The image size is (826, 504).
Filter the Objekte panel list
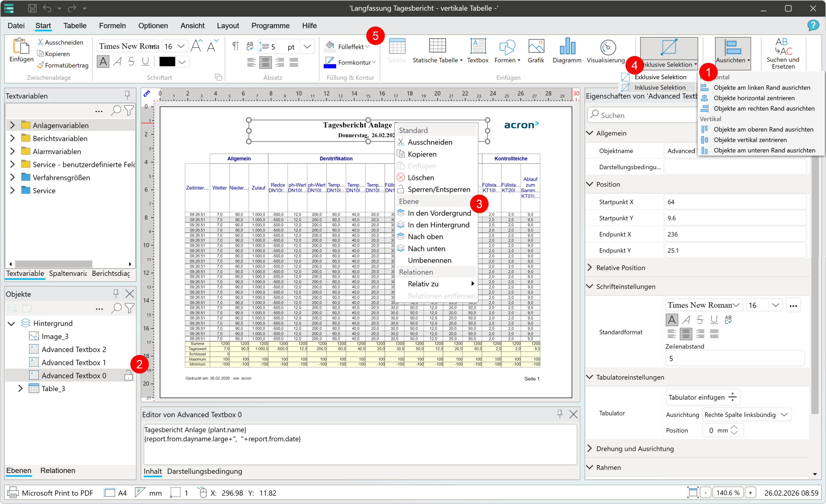[129, 308]
